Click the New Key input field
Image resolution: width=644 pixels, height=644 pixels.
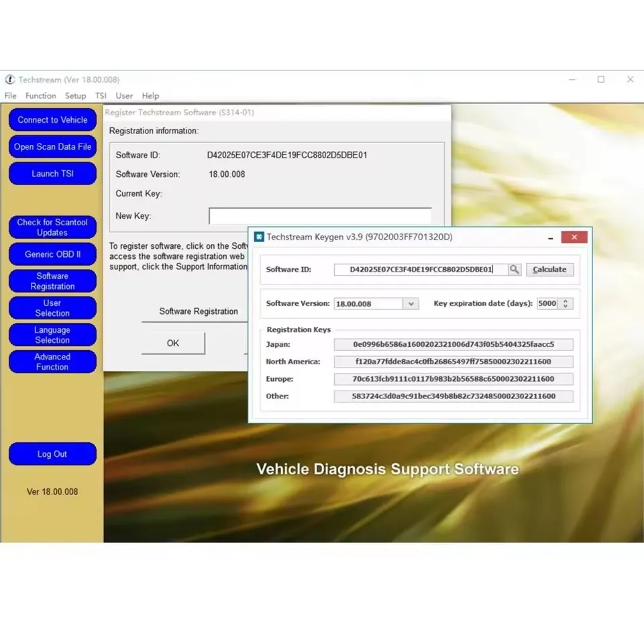319,216
